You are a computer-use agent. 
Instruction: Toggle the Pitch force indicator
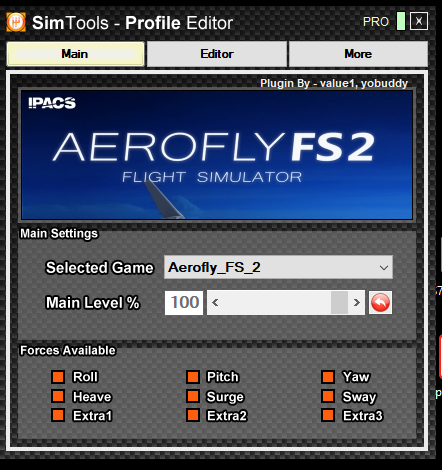tap(193, 377)
